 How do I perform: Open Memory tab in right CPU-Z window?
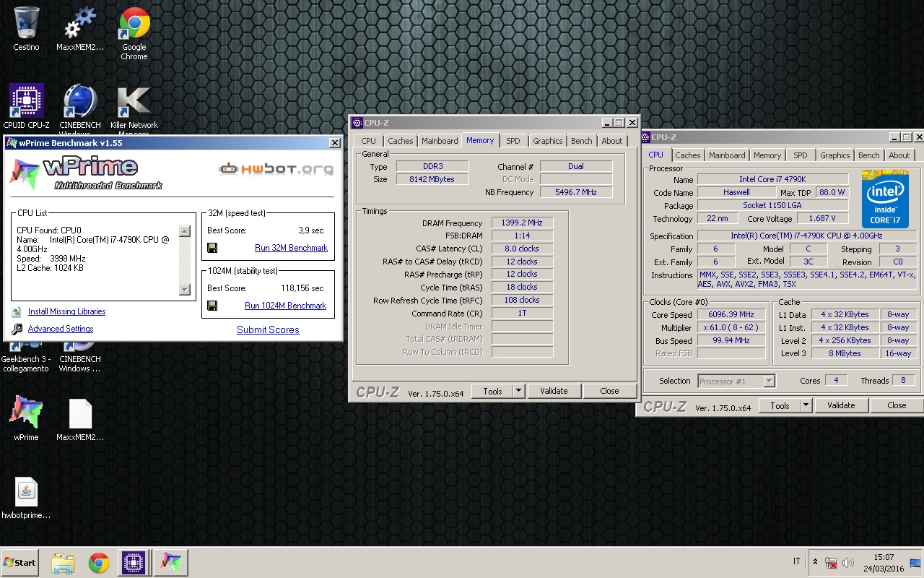[x=767, y=155]
